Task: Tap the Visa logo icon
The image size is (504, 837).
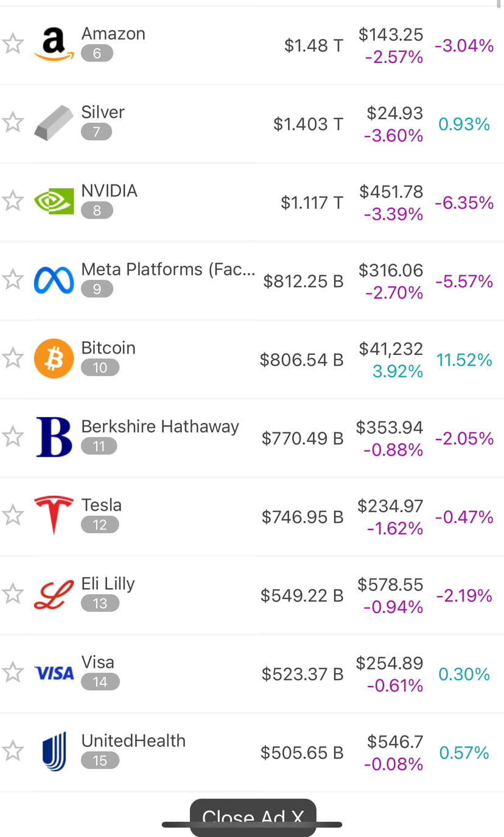Action: (54, 673)
